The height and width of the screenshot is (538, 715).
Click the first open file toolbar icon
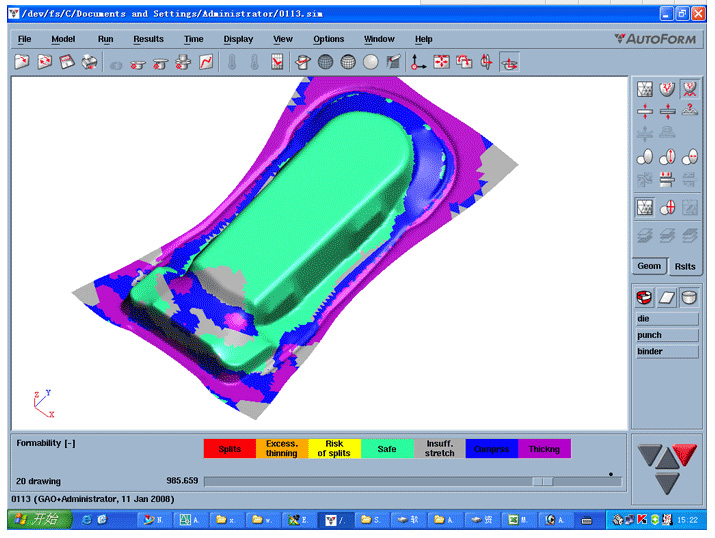(x=22, y=62)
